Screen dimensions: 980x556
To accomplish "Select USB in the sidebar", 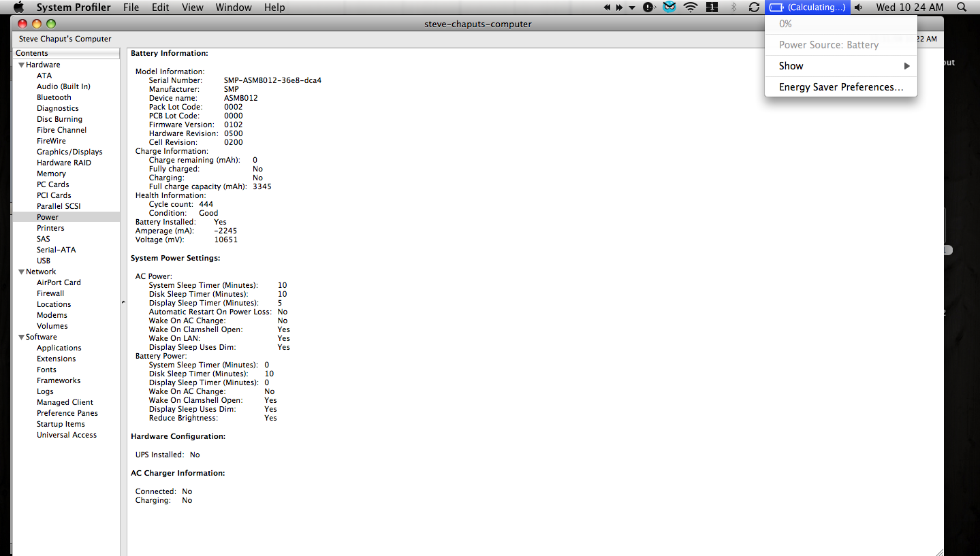I will pyautogui.click(x=44, y=261).
